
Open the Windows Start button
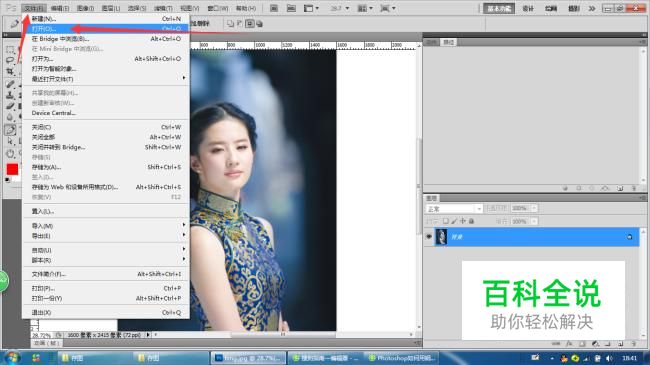click(x=12, y=358)
